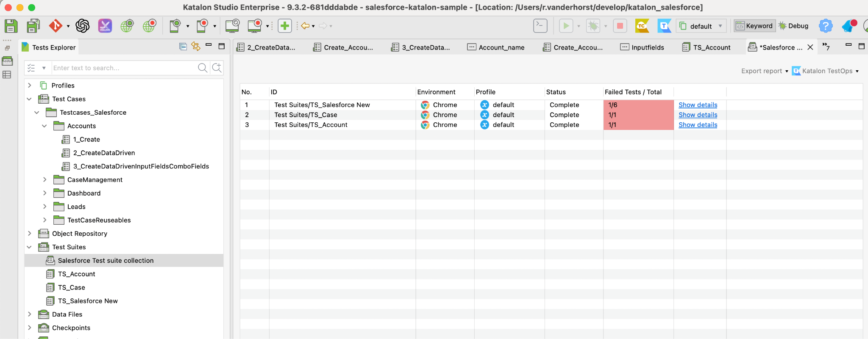Viewport: 868px width, 339px height.
Task: Open the Export report menu
Action: point(765,71)
